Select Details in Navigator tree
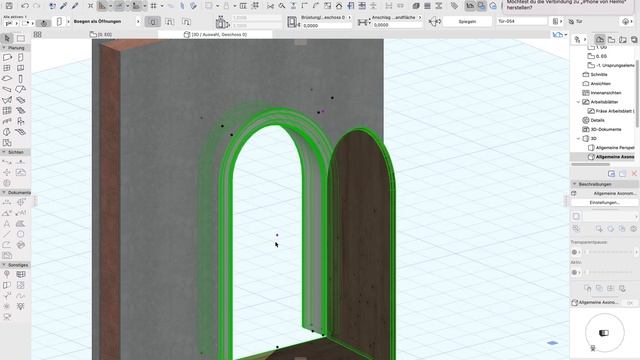640x360 pixels. 597,120
